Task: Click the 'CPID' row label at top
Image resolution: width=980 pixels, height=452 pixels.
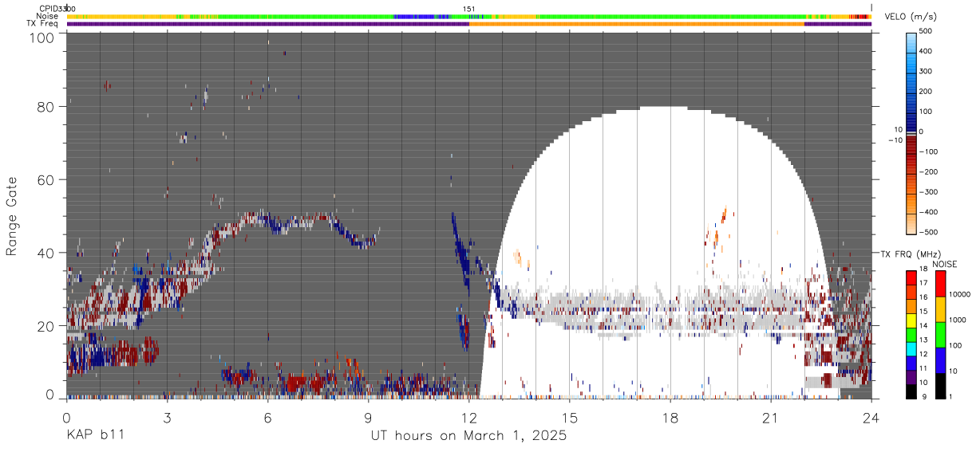Action: coord(49,9)
